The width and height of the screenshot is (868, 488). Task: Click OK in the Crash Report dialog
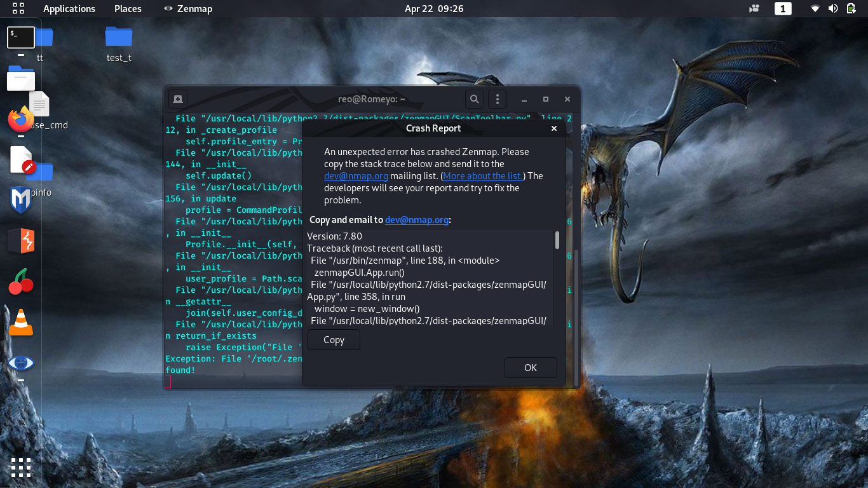(531, 367)
